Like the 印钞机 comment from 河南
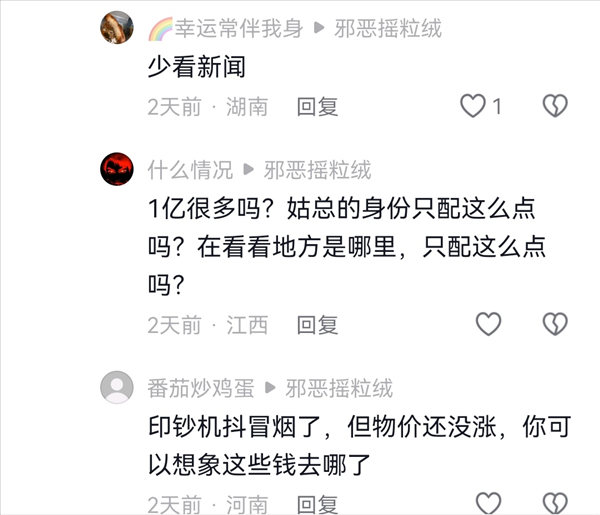 [488, 503]
